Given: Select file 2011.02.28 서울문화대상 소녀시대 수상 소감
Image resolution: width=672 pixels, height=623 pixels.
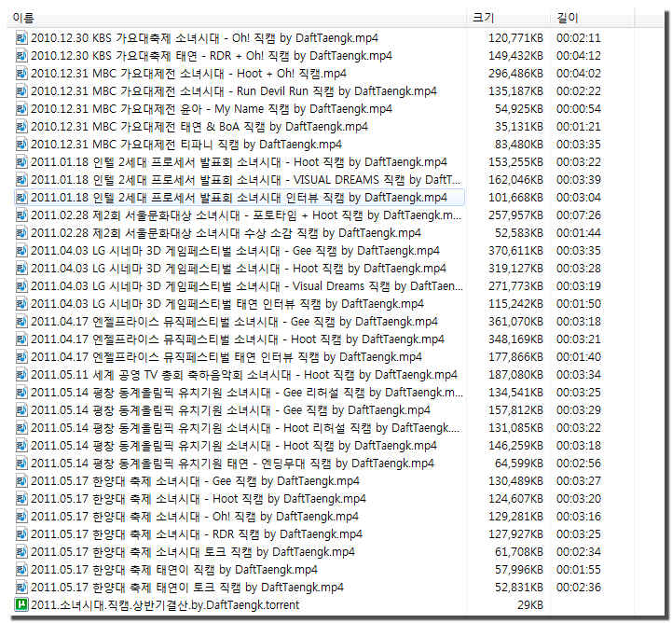Looking at the screenshot, I should (x=226, y=233).
